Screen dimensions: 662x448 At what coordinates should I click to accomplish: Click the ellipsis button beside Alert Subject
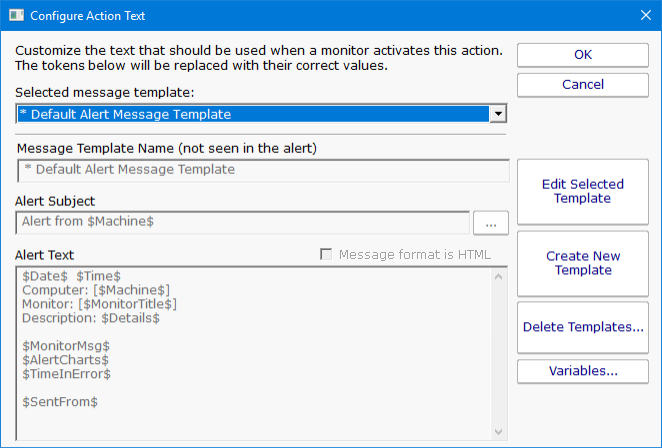pyautogui.click(x=491, y=222)
